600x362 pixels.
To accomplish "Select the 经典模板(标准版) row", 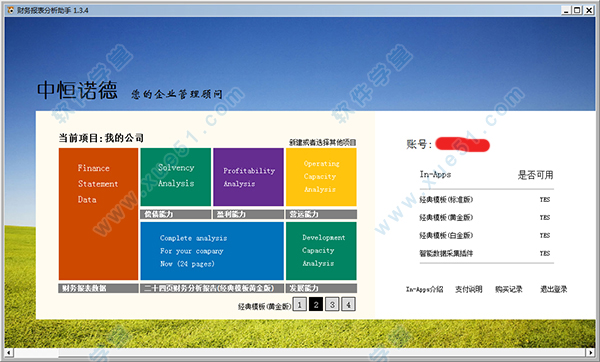I will (x=486, y=199).
